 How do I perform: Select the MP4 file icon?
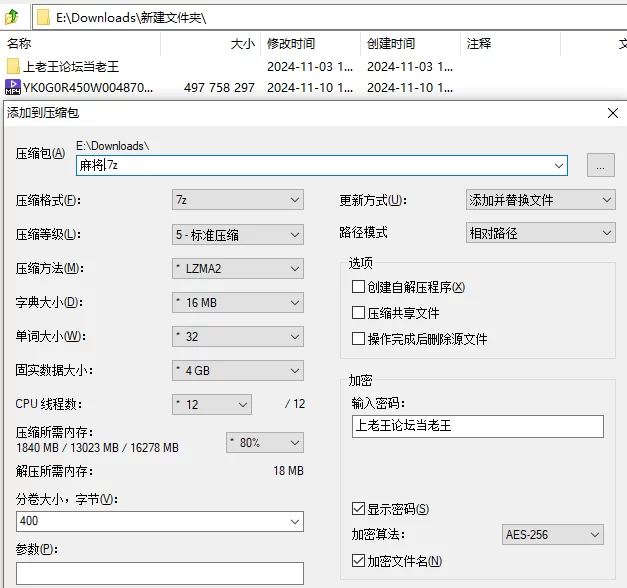tap(13, 87)
